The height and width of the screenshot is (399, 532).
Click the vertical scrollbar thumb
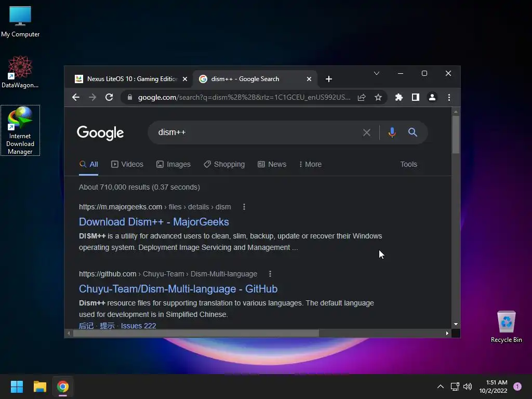456,135
